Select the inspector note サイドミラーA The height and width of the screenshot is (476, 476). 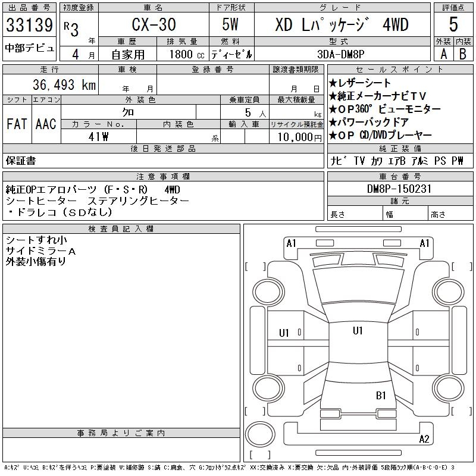click(40, 251)
